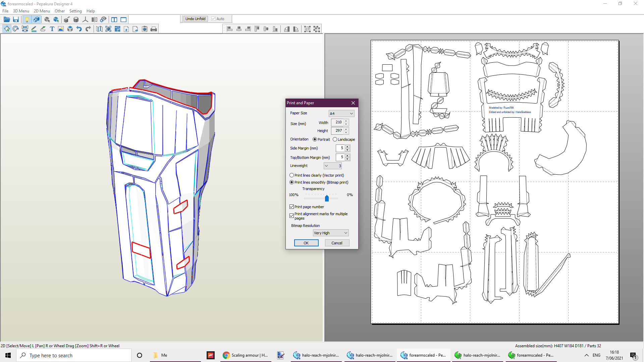
Task: Close the Print and Paper dialog
Action: (353, 103)
